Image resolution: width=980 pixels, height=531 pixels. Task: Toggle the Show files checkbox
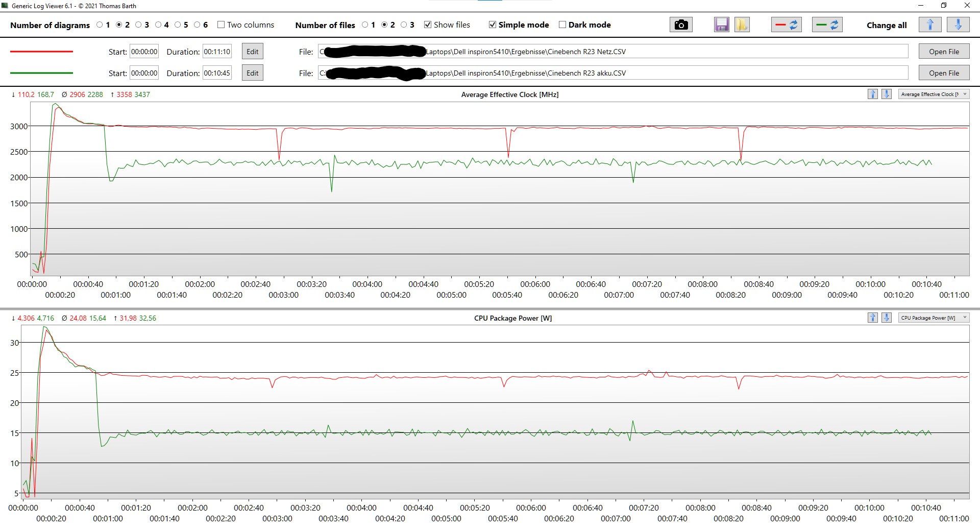[x=428, y=25]
